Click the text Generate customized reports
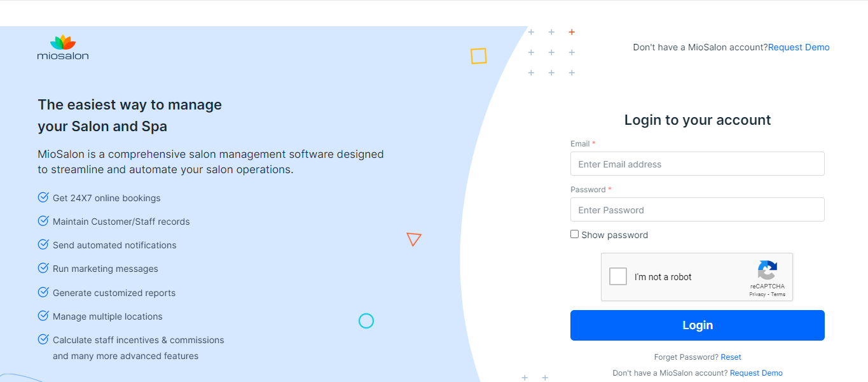This screenshot has width=868, height=382. pyautogui.click(x=114, y=293)
